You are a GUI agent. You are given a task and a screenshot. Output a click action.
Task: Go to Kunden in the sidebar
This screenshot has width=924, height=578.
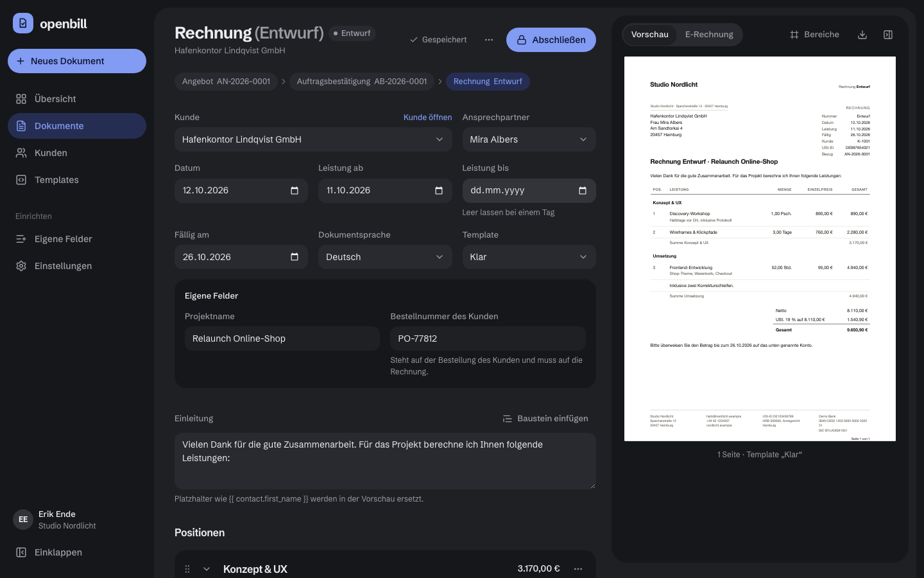tap(77, 153)
